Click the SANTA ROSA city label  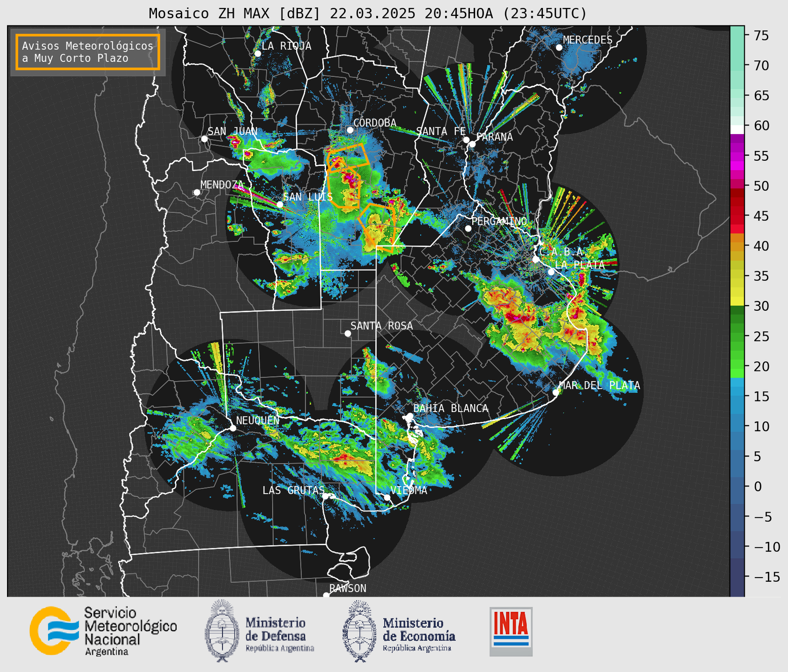[382, 326]
